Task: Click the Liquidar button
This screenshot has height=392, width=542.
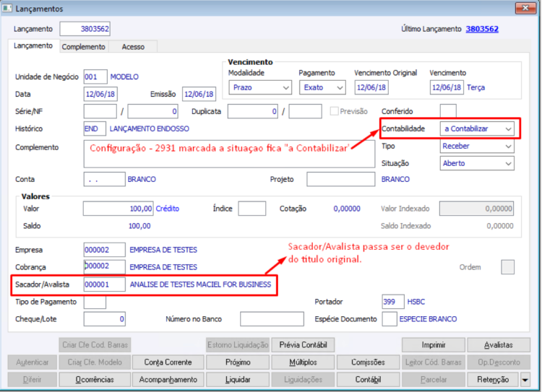Action: click(x=238, y=380)
